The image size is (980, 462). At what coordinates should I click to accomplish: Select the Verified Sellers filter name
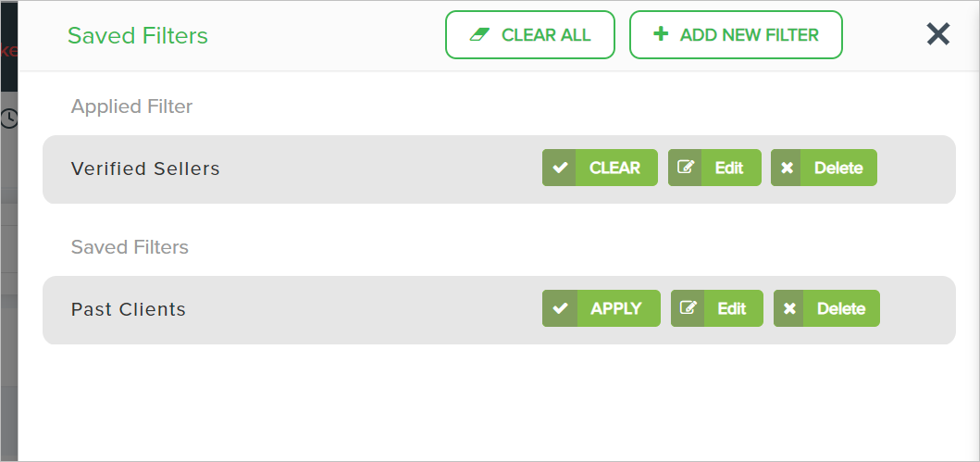145,169
